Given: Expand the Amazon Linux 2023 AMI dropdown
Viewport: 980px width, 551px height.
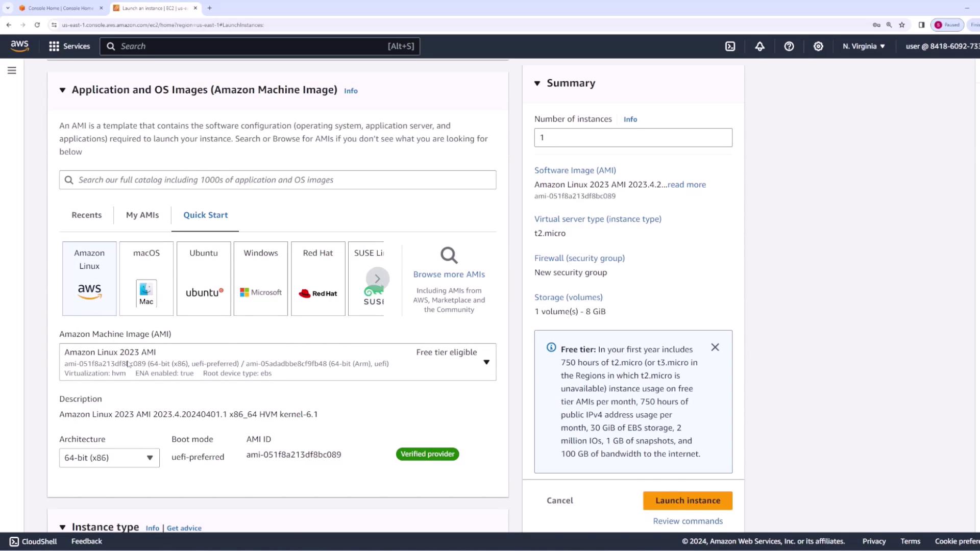Looking at the screenshot, I should coord(486,362).
